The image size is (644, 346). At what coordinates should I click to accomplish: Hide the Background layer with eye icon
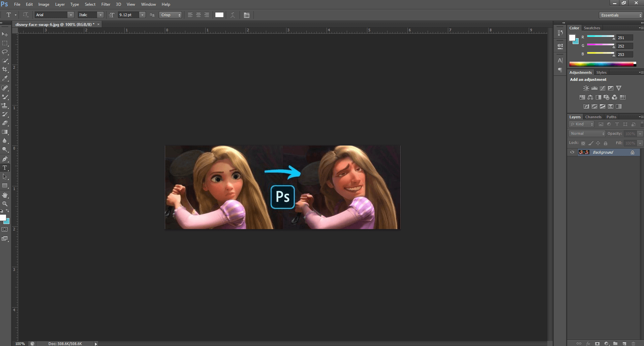click(572, 152)
